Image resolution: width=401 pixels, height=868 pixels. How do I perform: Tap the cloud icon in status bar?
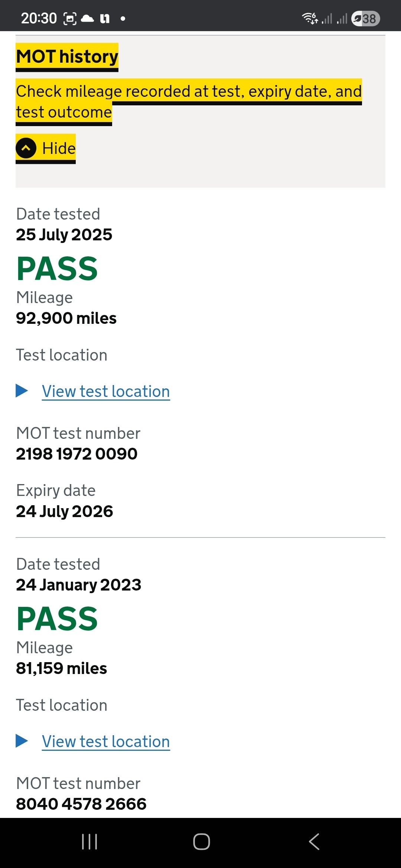point(87,18)
